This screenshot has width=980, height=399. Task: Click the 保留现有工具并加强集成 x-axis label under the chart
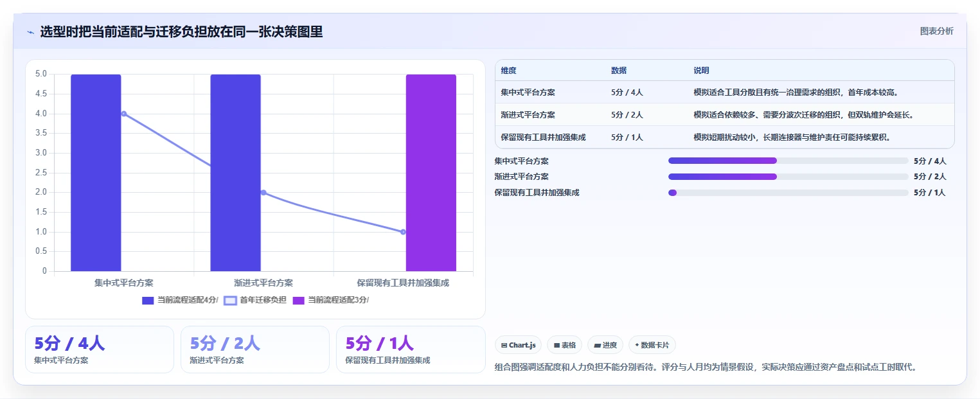pyautogui.click(x=403, y=283)
